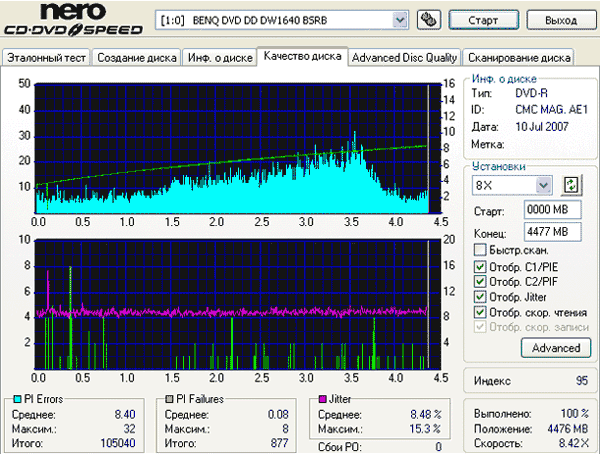The image size is (600, 454).
Task: Click the Сбои PO value 0
Action: (439, 447)
